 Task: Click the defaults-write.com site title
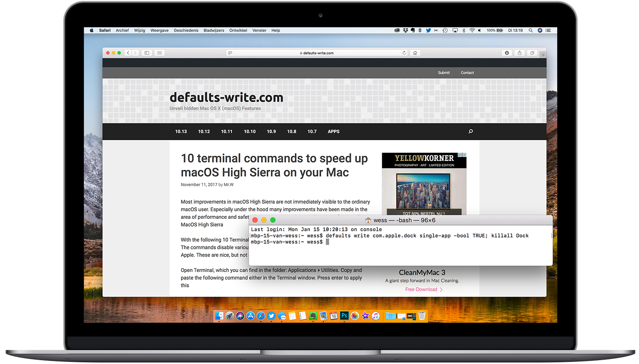226,97
